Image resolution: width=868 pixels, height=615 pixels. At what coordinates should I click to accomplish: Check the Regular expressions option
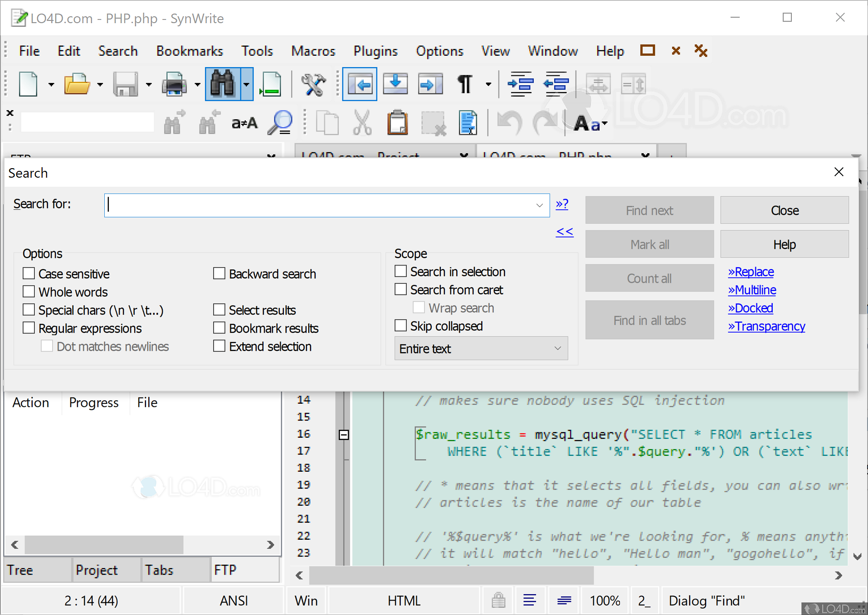coord(29,327)
